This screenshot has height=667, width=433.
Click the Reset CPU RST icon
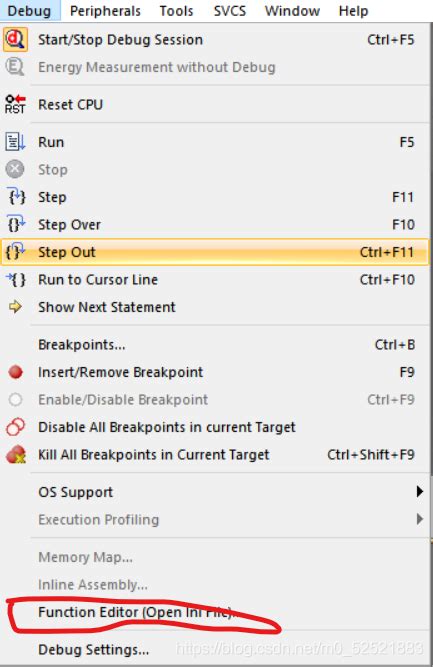click(15, 104)
